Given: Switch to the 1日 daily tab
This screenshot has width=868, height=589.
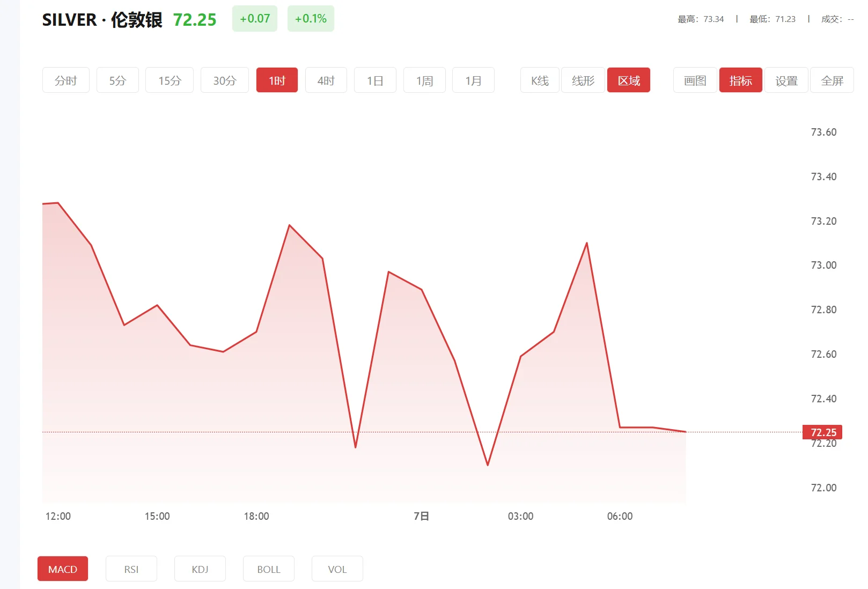Looking at the screenshot, I should coord(375,80).
